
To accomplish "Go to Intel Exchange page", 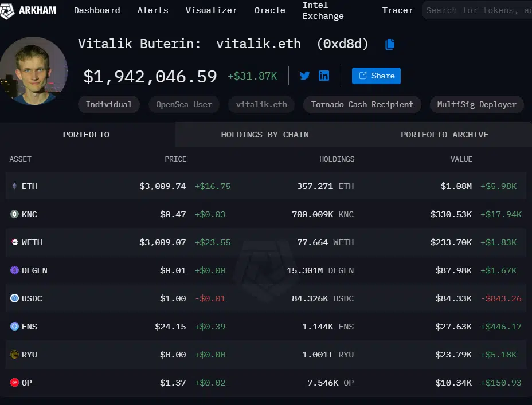I will (323, 10).
